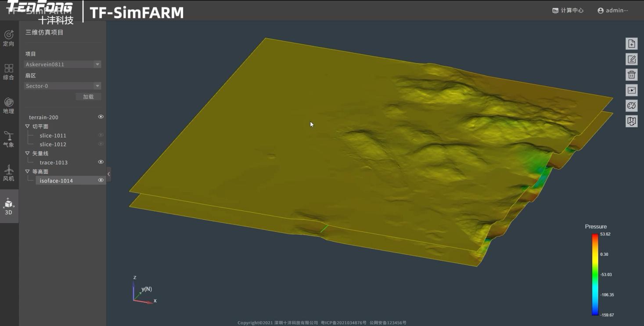Open the 风机 wind turbine section
The height and width of the screenshot is (326, 644).
[9, 173]
